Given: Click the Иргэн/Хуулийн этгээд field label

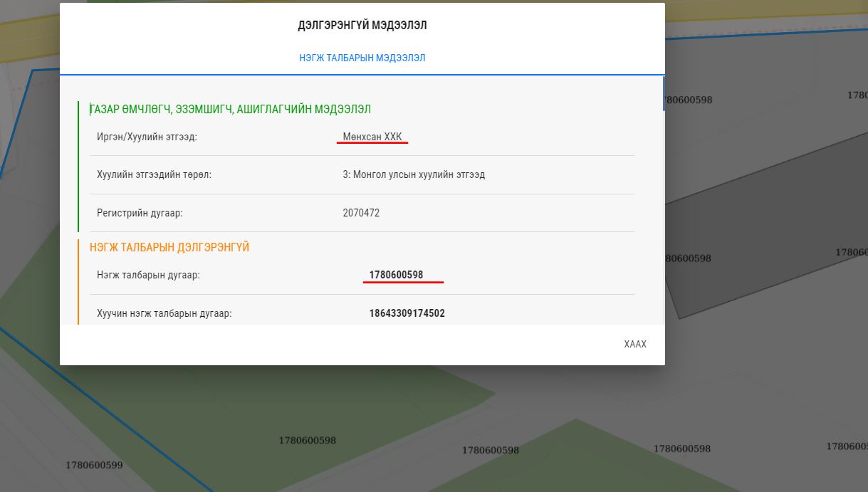Looking at the screenshot, I should [x=147, y=137].
